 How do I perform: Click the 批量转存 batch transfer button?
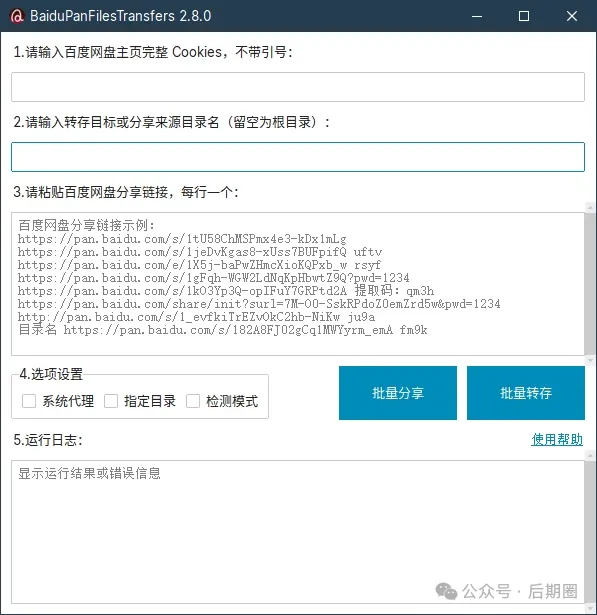(x=526, y=393)
